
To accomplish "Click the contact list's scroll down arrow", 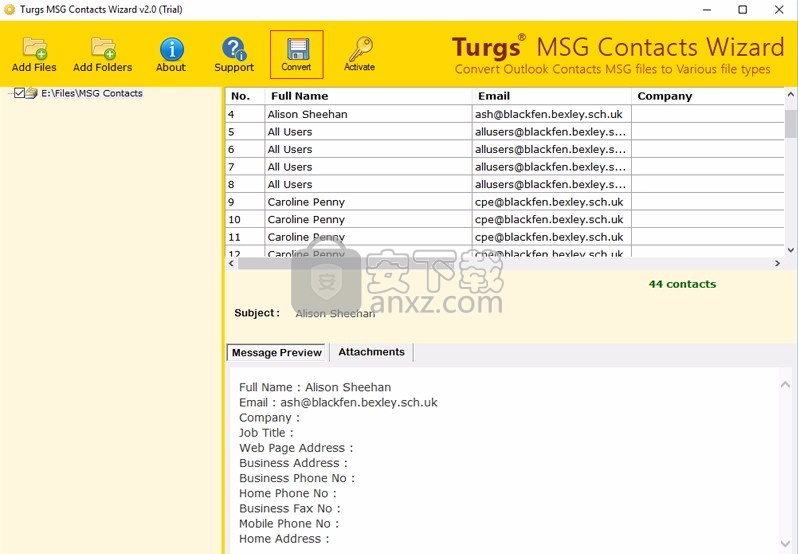I will [x=790, y=250].
